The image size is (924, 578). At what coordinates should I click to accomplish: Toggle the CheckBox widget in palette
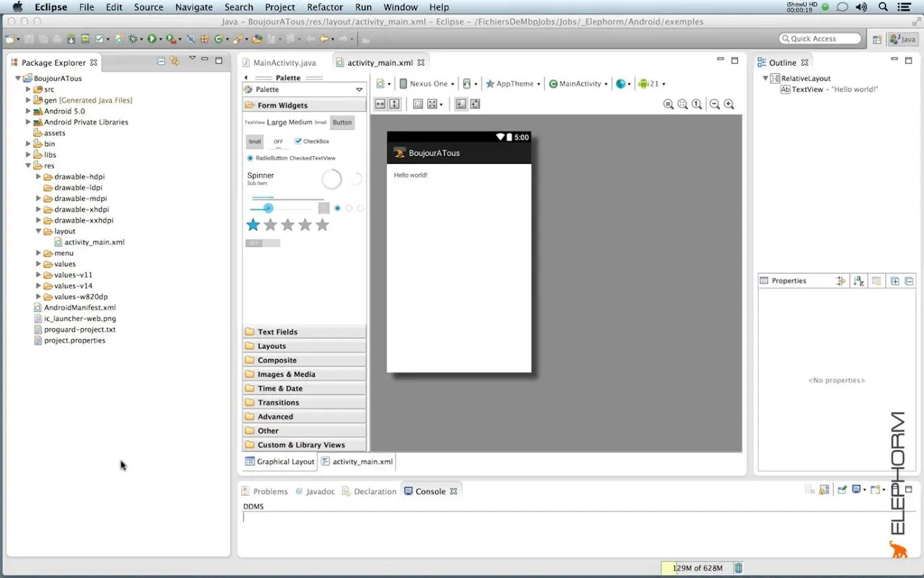coord(312,142)
